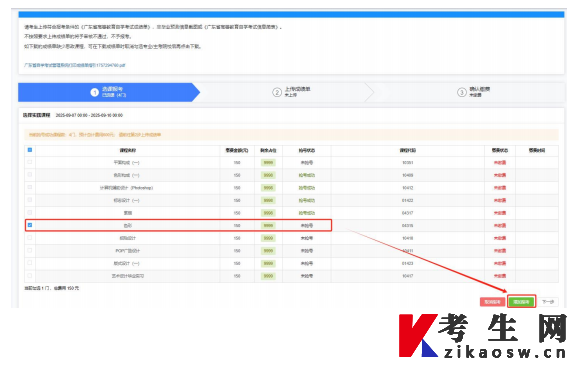Toggle the select-all checkbox in table header
581x371 pixels.
(x=30, y=150)
